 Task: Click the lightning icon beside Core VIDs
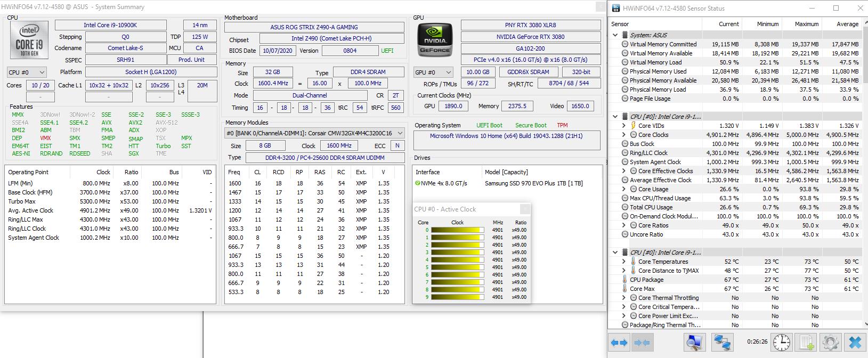(633, 126)
